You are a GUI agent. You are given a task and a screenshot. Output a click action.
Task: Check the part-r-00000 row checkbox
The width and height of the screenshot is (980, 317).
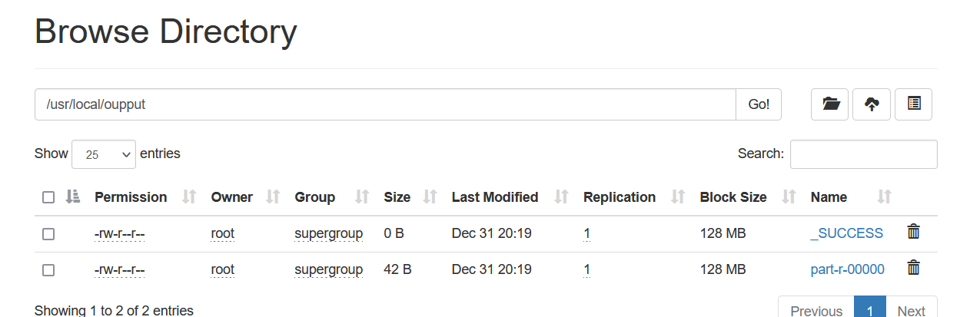48,270
